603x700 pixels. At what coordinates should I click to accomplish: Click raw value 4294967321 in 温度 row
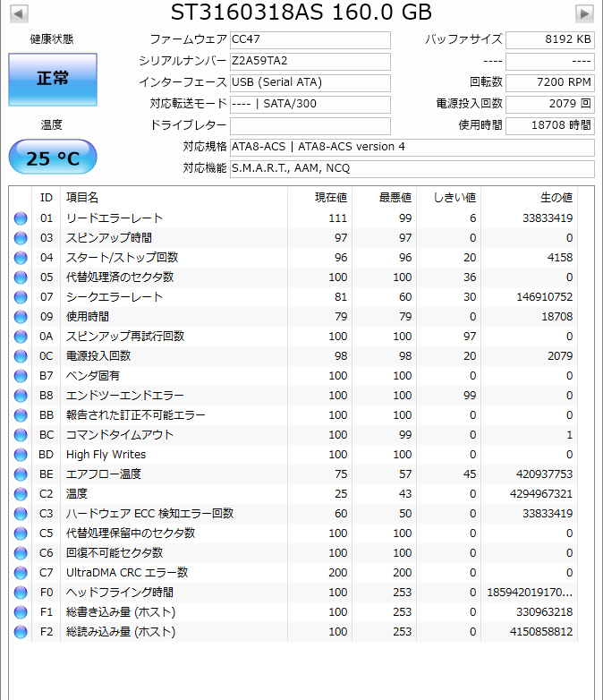[x=541, y=494]
